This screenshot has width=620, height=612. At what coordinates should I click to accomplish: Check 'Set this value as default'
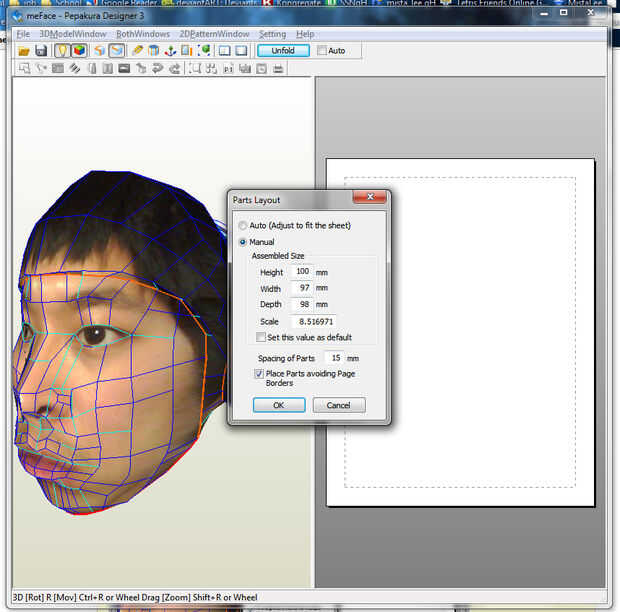[260, 338]
